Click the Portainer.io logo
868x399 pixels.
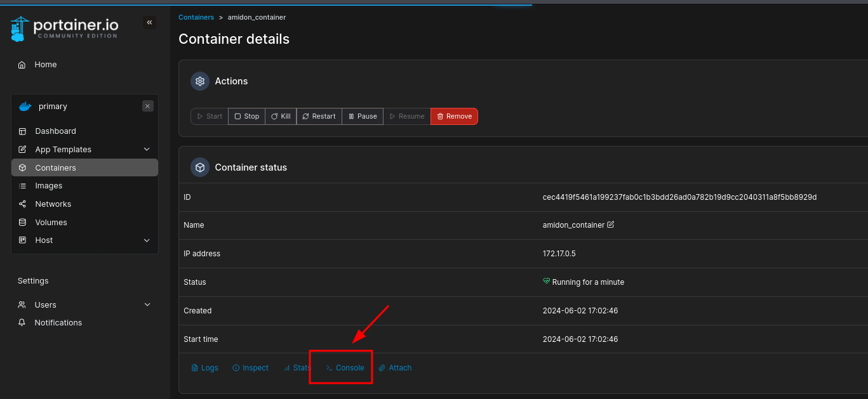point(64,29)
